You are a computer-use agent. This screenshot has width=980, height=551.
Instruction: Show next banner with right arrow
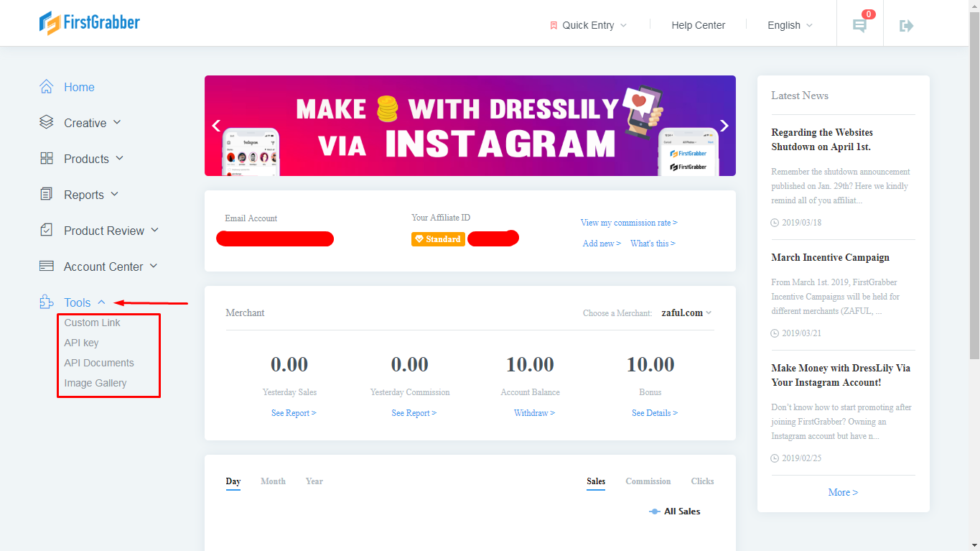tap(724, 126)
